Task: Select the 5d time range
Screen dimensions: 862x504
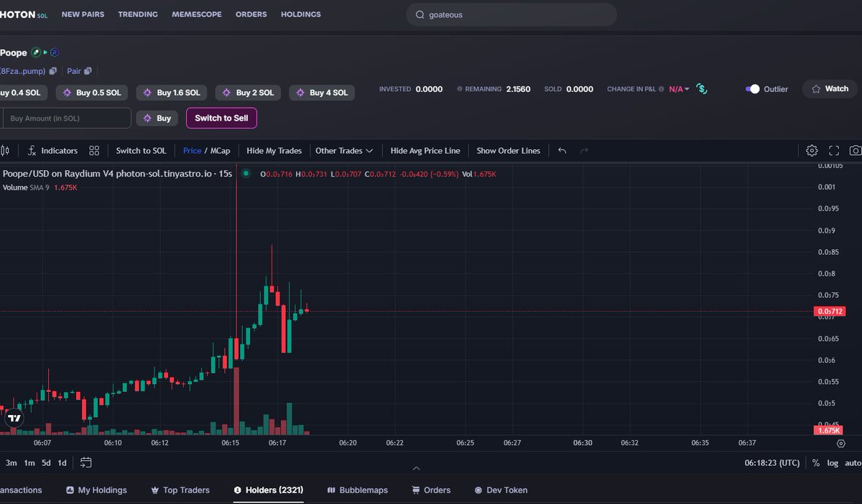Action: [x=46, y=463]
